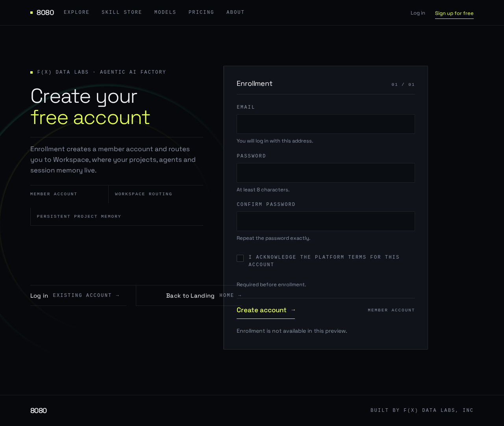The image size is (504, 426).
Task: Open the Models nav item
Action: click(x=165, y=13)
